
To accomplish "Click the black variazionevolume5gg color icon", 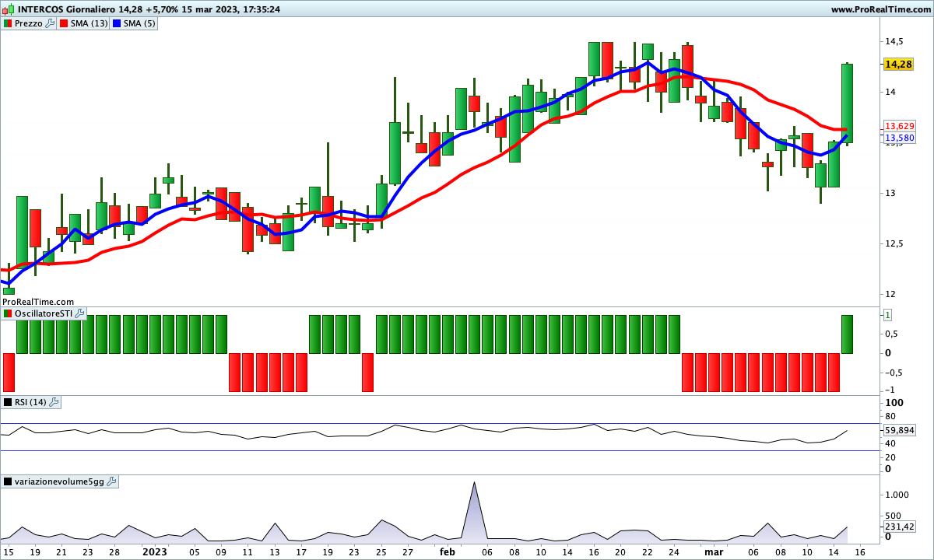I will 9,481.
